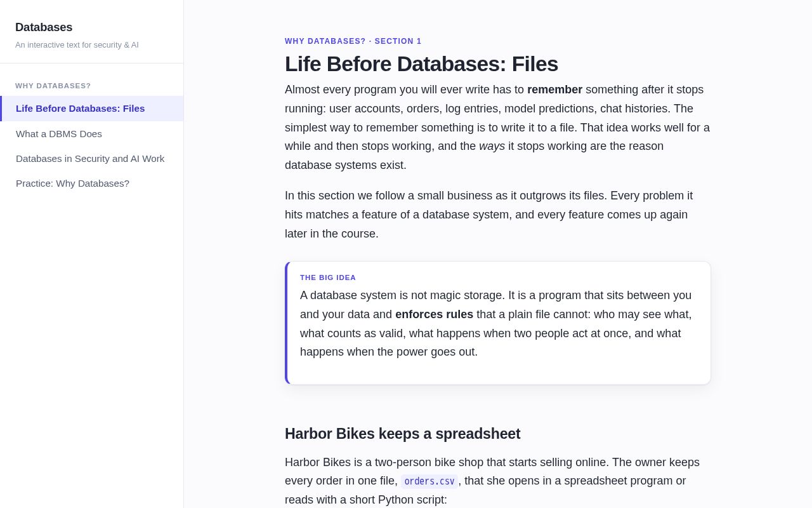Open Databases in Security and AI Work
Viewport: 812px width, 508px height.
tap(92, 159)
